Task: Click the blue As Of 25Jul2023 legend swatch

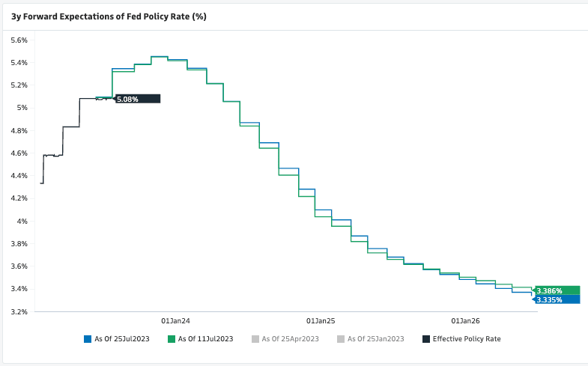Action: pos(88,339)
